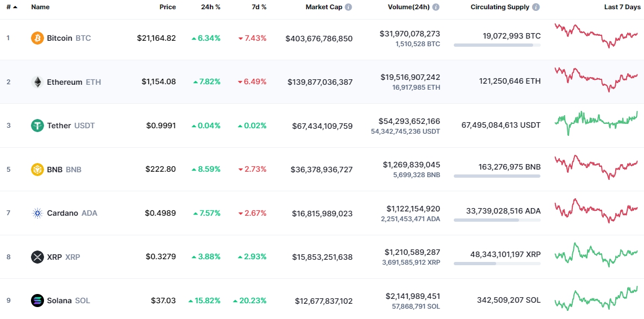Open the Market Cap info tooltip icon
644x319 pixels.
coord(348,7)
